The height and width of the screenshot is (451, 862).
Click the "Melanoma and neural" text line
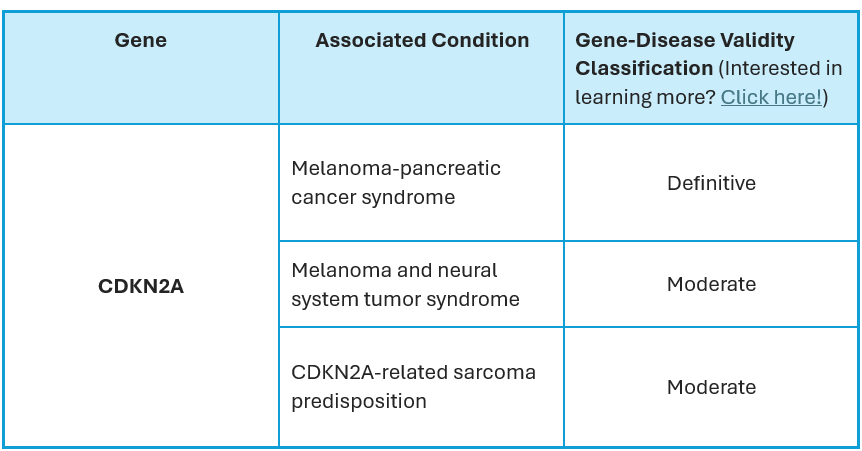coord(394,270)
